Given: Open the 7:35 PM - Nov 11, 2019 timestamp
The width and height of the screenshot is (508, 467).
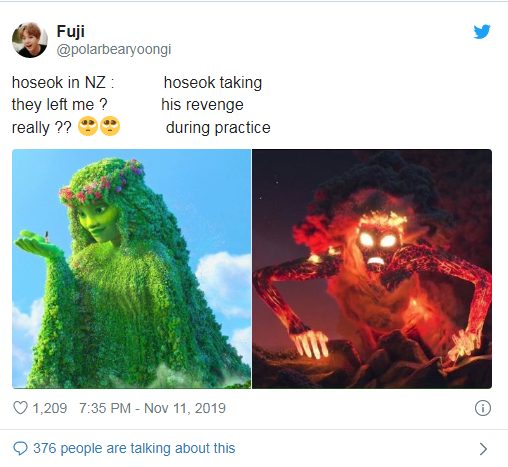Looking at the screenshot, I should tap(152, 408).
